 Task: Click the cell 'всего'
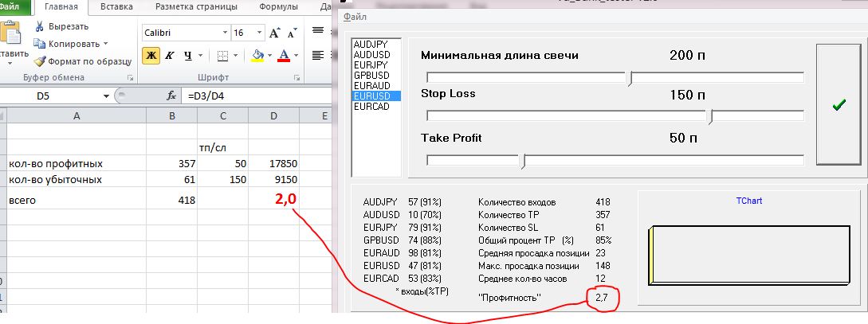[77, 198]
